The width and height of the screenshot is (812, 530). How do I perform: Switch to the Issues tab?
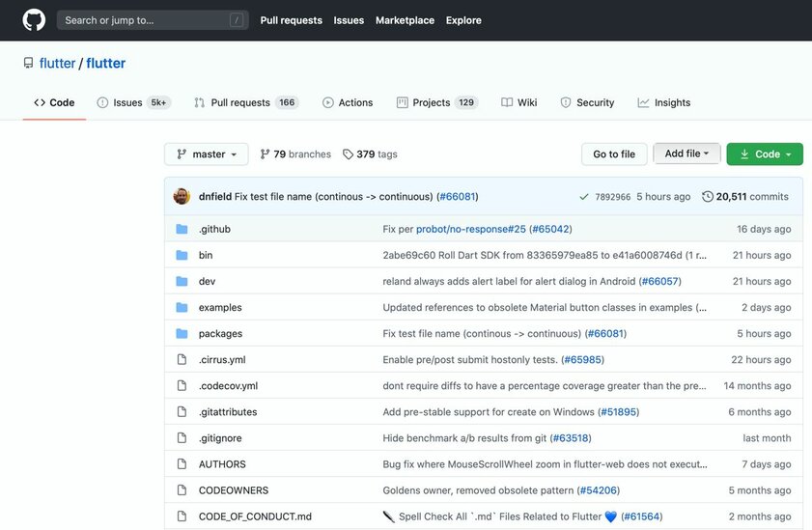click(x=133, y=102)
